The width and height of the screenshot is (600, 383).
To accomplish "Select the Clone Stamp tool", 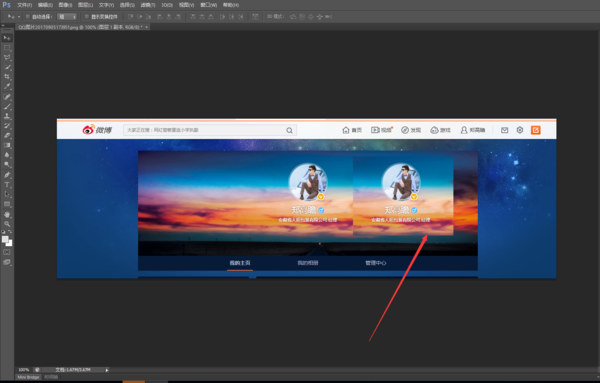I will pos(7,116).
